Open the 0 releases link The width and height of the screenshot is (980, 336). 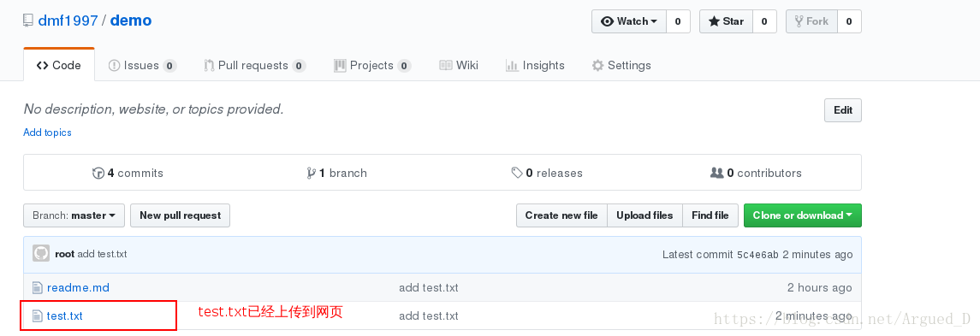pyautogui.click(x=547, y=173)
